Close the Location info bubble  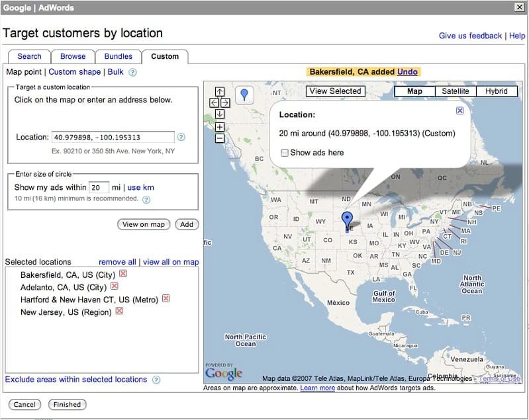(x=460, y=111)
